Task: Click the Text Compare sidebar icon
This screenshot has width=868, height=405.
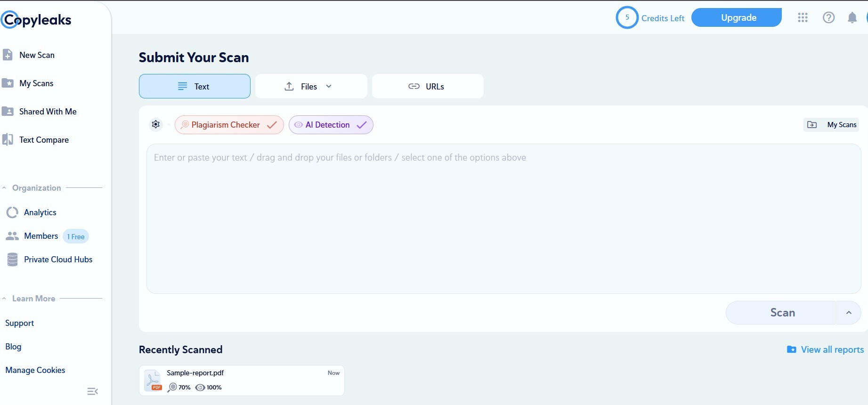Action: point(8,139)
